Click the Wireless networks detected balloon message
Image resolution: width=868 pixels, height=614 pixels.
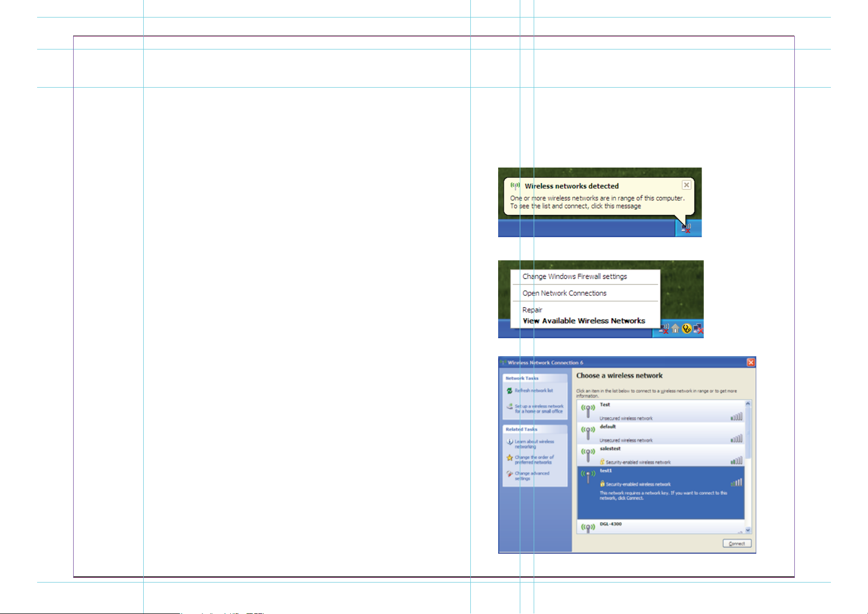597,202
